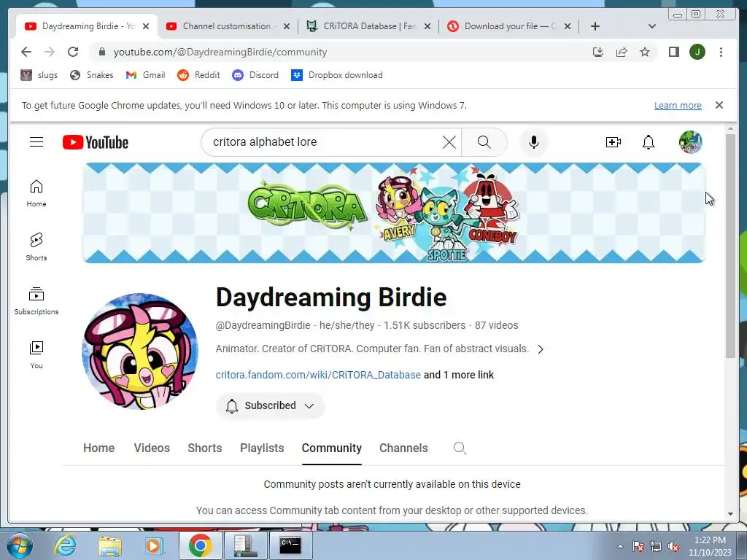Open a new tab with the plus button
The width and height of the screenshot is (747, 560).
595,26
